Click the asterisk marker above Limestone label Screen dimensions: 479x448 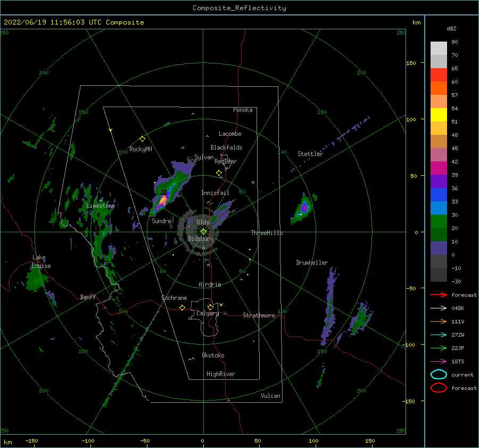(101, 201)
